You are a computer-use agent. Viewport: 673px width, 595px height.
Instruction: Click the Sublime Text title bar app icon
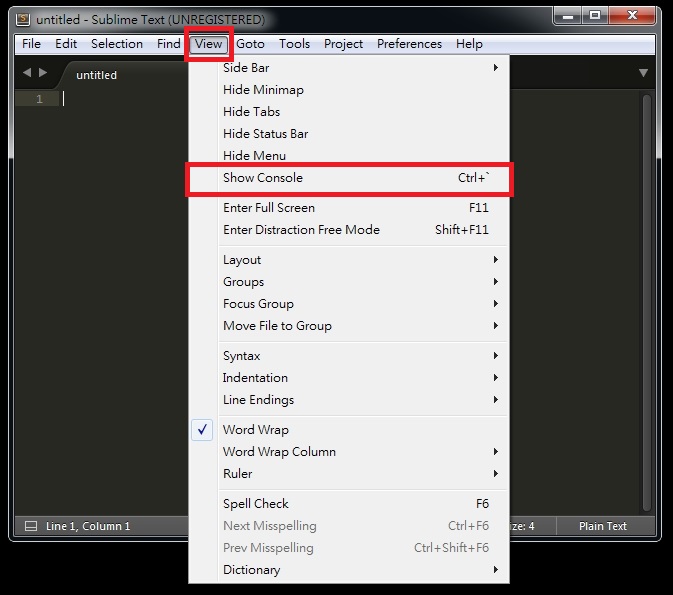pos(23,18)
